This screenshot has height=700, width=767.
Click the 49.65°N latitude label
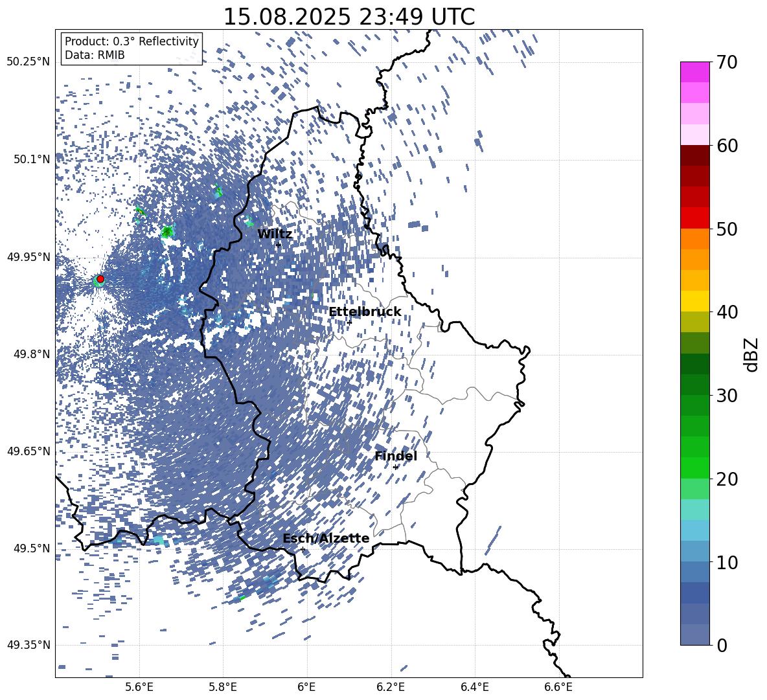29,451
